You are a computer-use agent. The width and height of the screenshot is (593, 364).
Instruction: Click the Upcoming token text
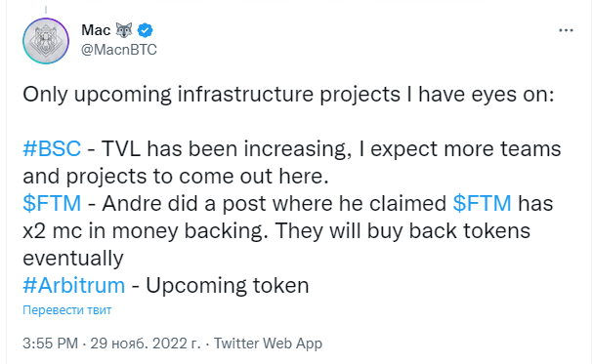[x=228, y=286]
